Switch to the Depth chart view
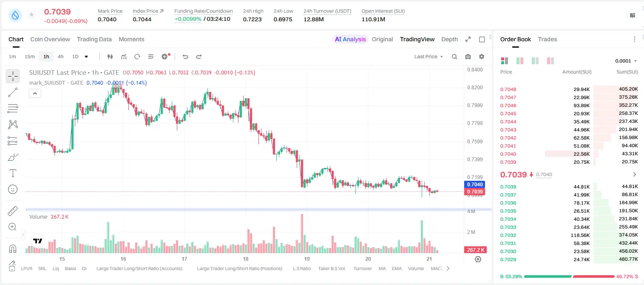 pyautogui.click(x=449, y=39)
